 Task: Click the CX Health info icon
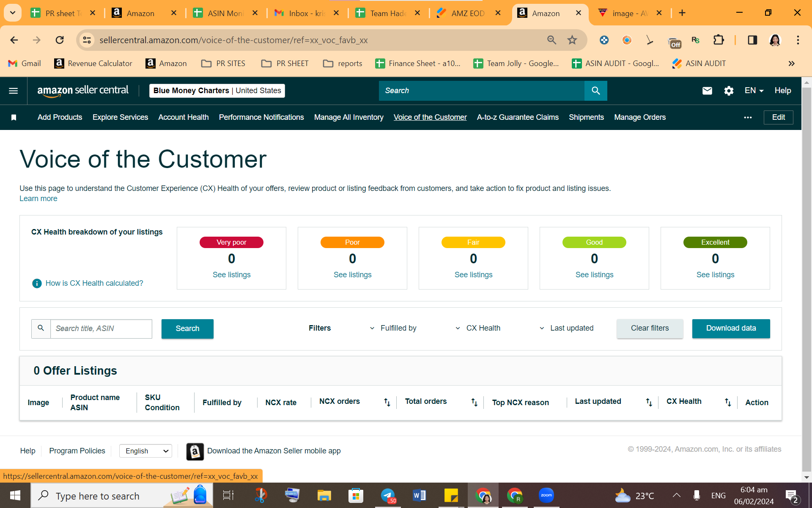pyautogui.click(x=37, y=283)
